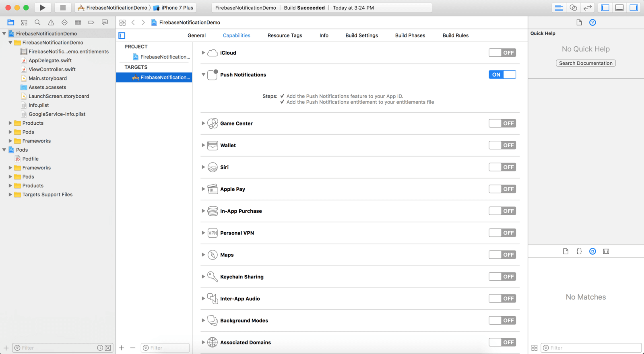Expand the Keychain Sharing section

pos(203,277)
